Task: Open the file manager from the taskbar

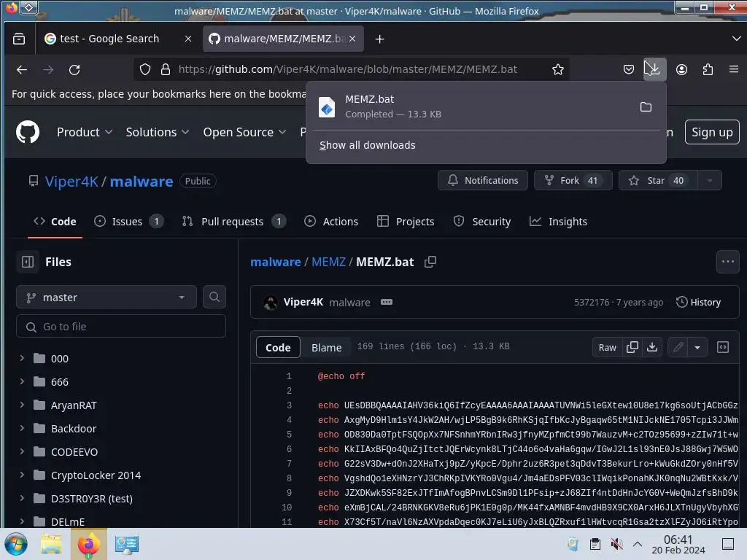Action: click(51, 544)
